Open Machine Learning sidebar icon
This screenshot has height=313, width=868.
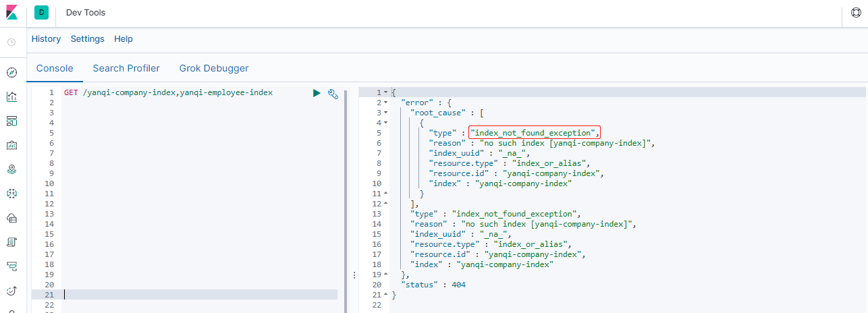[x=11, y=194]
